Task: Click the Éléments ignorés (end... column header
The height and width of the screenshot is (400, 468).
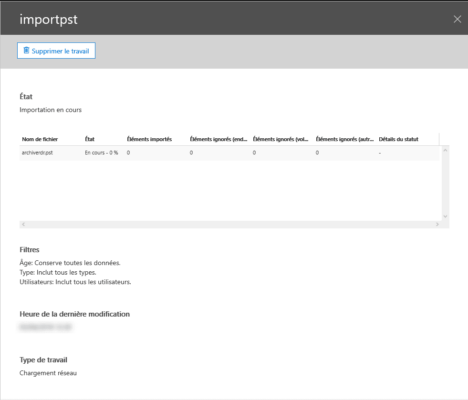Action: pyautogui.click(x=218, y=139)
